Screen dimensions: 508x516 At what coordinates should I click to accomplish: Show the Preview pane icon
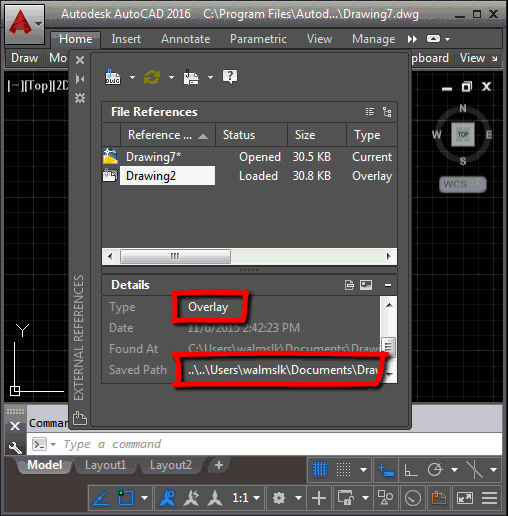[x=366, y=285]
